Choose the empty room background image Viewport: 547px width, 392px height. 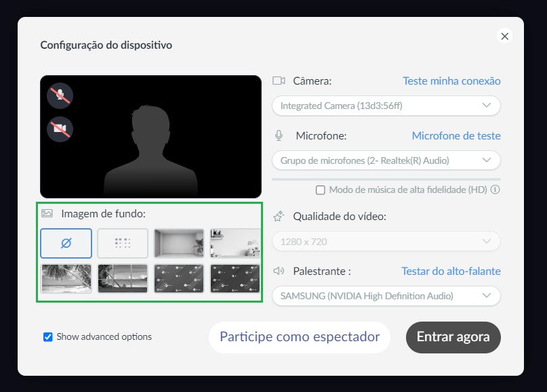tap(179, 243)
